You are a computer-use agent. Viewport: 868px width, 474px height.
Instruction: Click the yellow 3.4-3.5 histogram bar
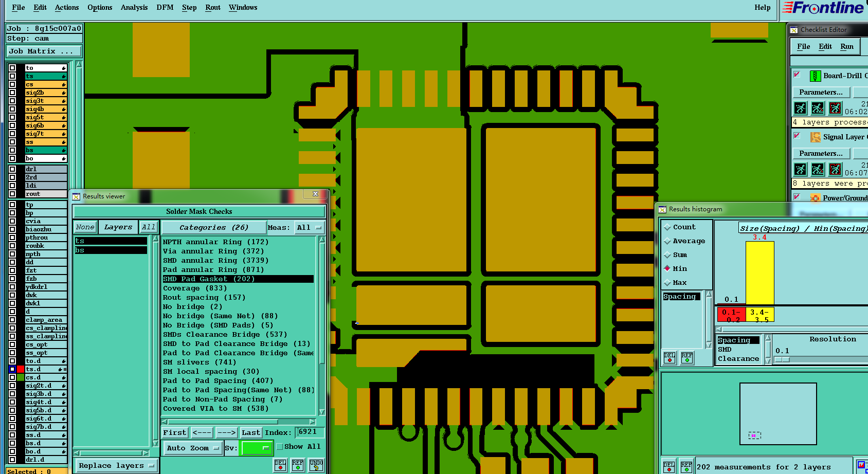pos(760,273)
